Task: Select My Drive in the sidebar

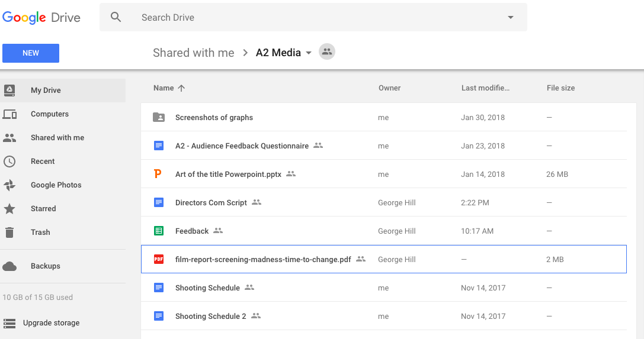Action: coord(46,91)
